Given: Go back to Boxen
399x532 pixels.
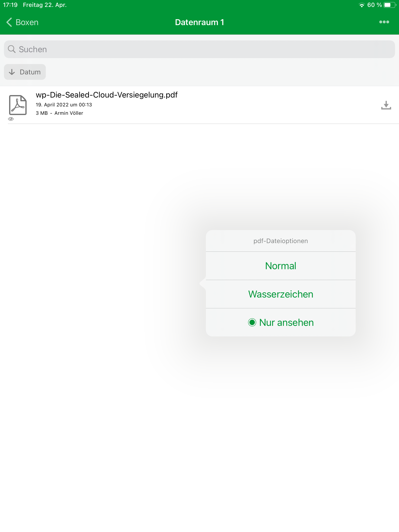Looking at the screenshot, I should (22, 22).
